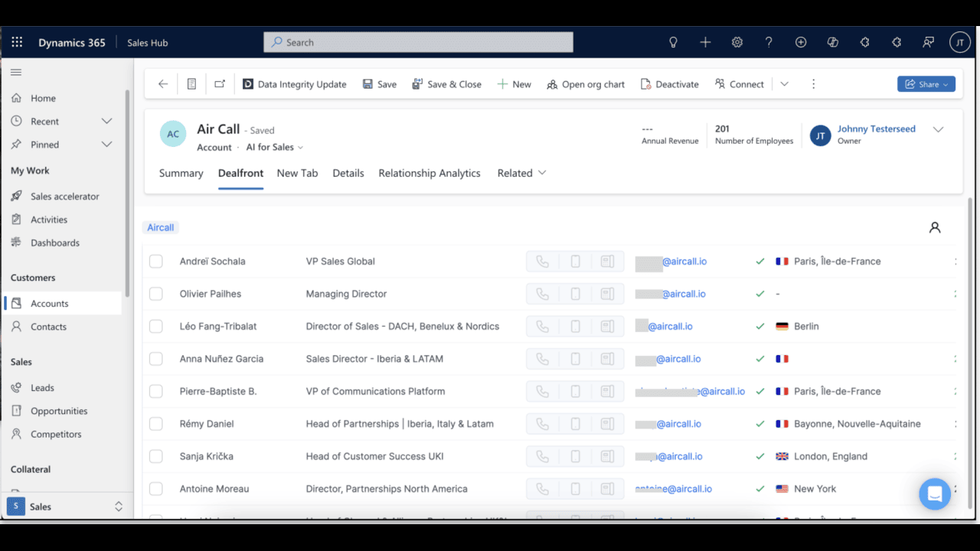Check the box for Léo Fang-Tribalat

point(156,326)
